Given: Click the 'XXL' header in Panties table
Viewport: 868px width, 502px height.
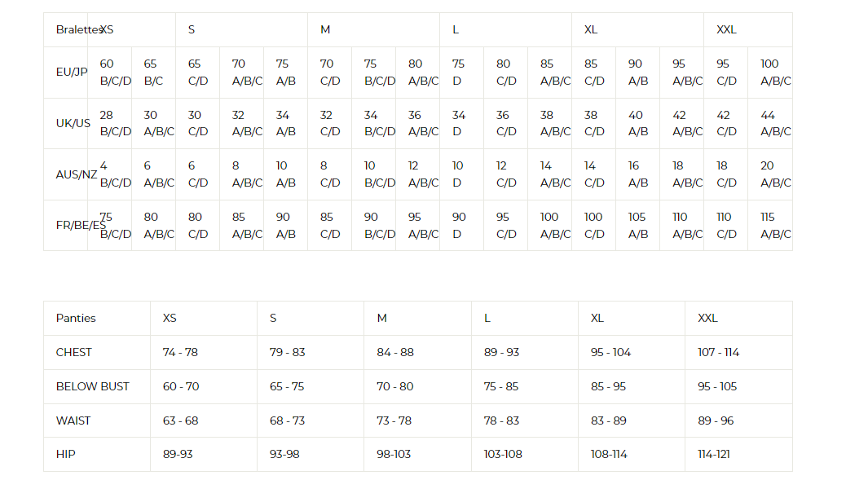Looking at the screenshot, I should pyautogui.click(x=739, y=319).
